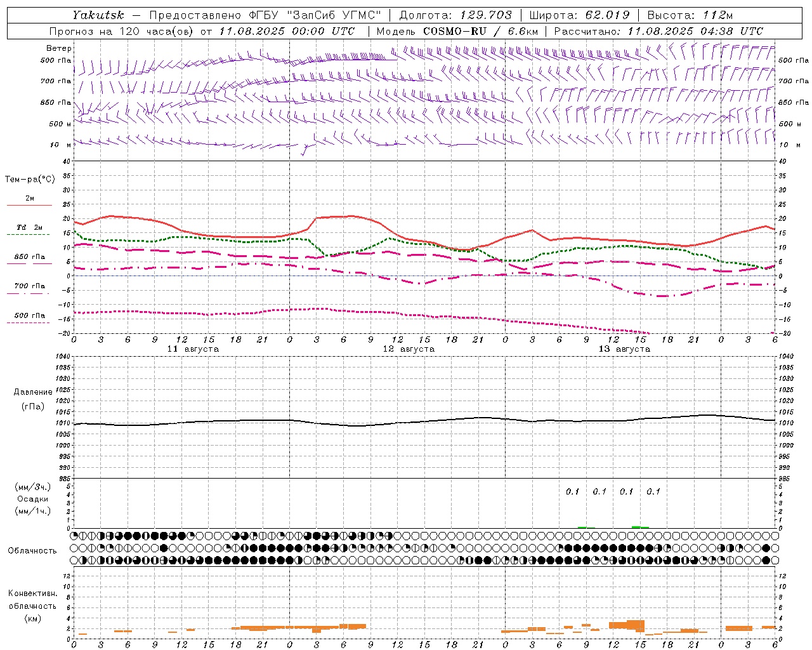Select the 'Предоставлено ФГБУ "ЗапСиб УГМС"' provider text
Screen dimensions: 812x650
265,15
